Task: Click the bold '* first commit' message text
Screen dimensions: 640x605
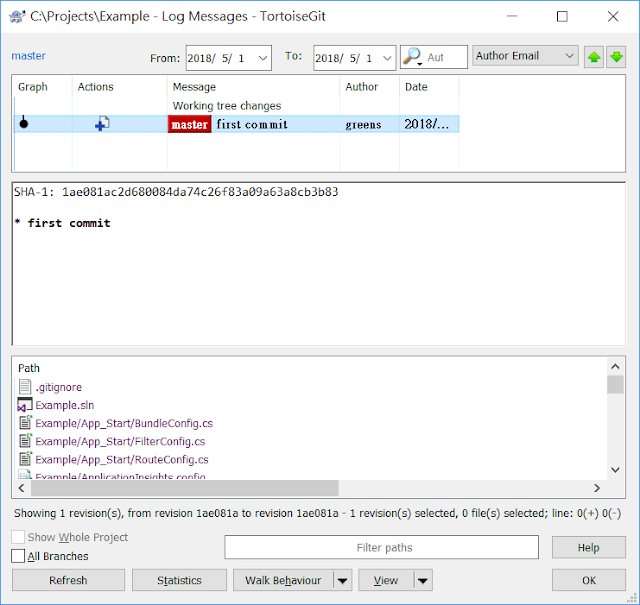Action: click(x=62, y=223)
